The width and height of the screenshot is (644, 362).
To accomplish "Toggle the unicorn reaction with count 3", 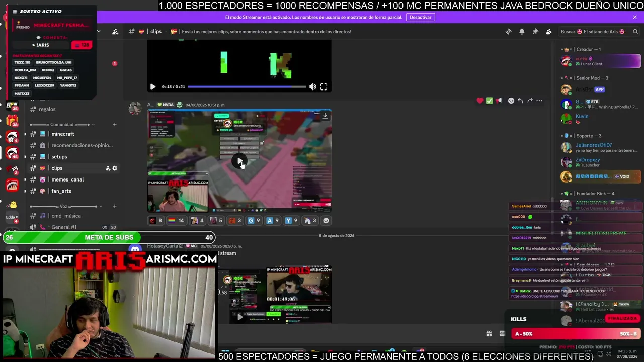I will click(310, 220).
